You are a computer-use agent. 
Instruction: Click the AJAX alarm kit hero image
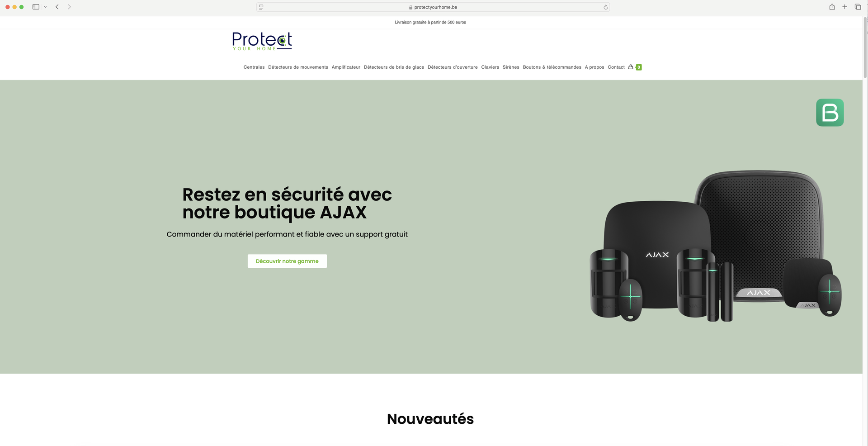click(716, 246)
